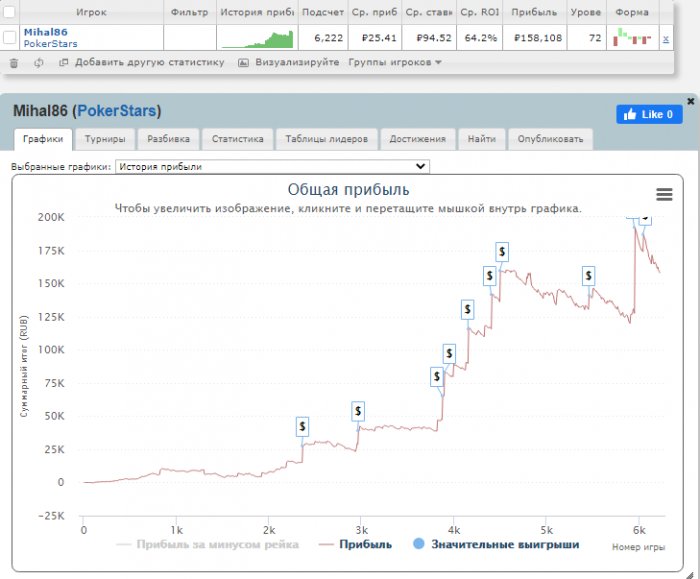700x579 pixels.
Task: Toggle the Прибыль legend series
Action: 355,545
